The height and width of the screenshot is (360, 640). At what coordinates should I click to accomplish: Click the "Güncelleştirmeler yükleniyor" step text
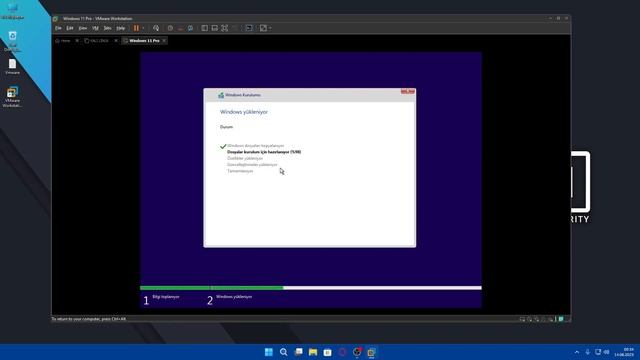point(252,164)
